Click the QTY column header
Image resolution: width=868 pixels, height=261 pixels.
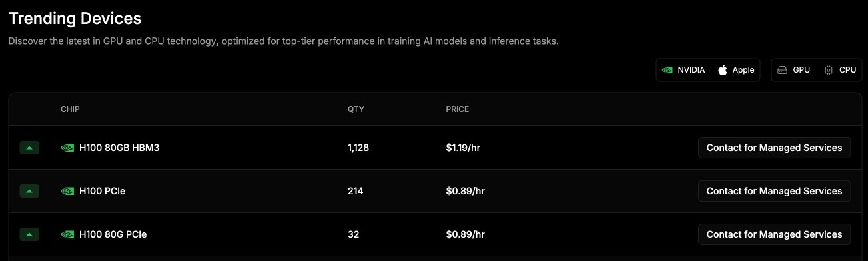[x=356, y=109]
